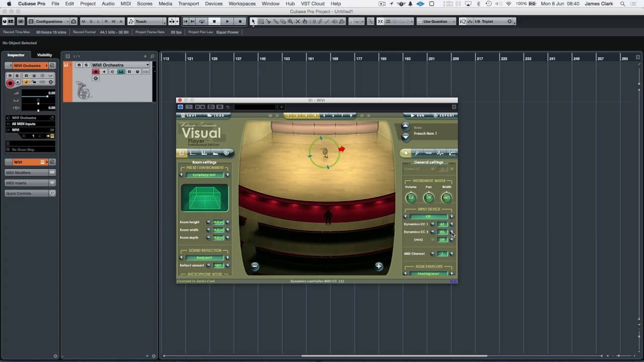Zoom out the stage view with minus icon
644x362 pixels.
pyautogui.click(x=255, y=266)
